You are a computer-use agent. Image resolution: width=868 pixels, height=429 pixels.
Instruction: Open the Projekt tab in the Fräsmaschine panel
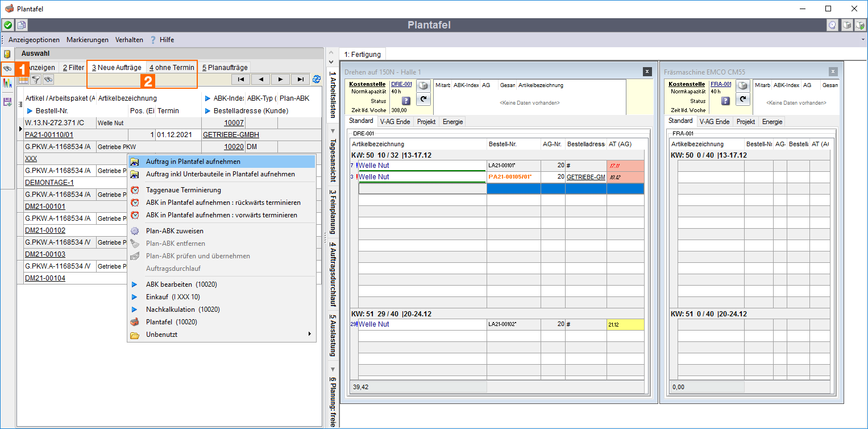click(x=745, y=122)
